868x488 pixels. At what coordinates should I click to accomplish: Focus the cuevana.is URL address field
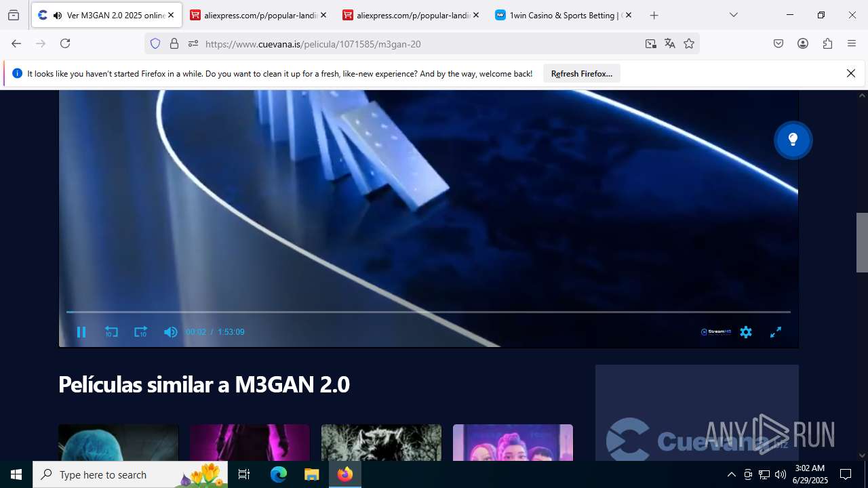pos(420,43)
